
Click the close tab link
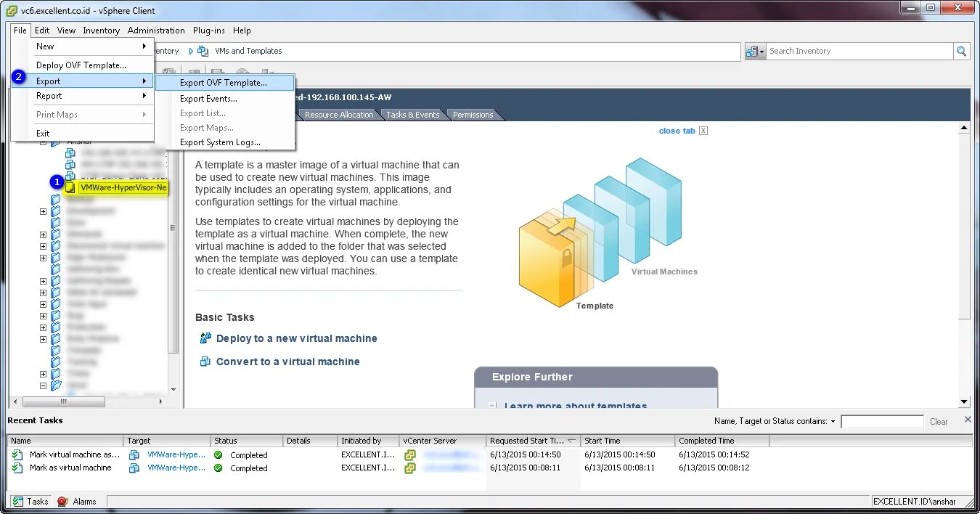[677, 131]
